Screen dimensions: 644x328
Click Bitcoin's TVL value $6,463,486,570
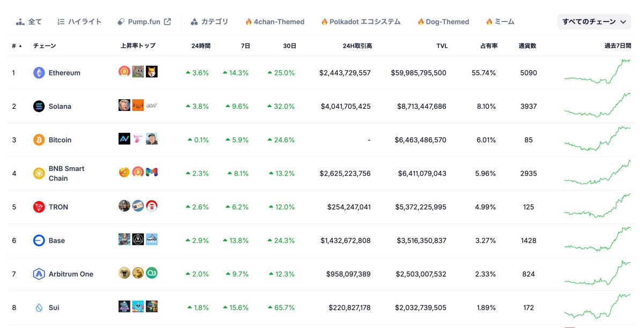[421, 140]
